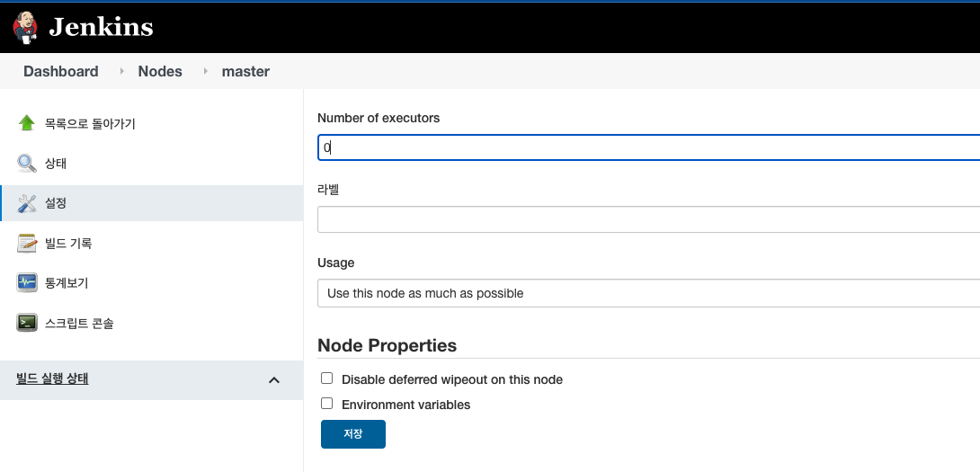980x472 pixels.
Task: Expand the arrow after Nodes breadcrumb
Action: (x=205, y=71)
